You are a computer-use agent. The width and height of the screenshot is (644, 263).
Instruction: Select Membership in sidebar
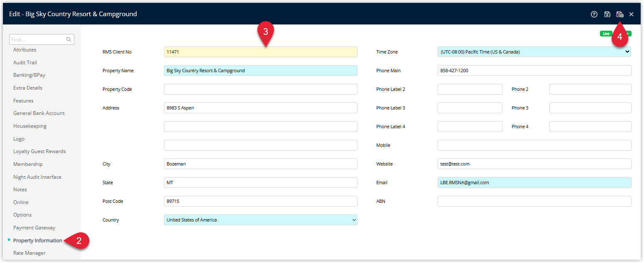(x=28, y=164)
